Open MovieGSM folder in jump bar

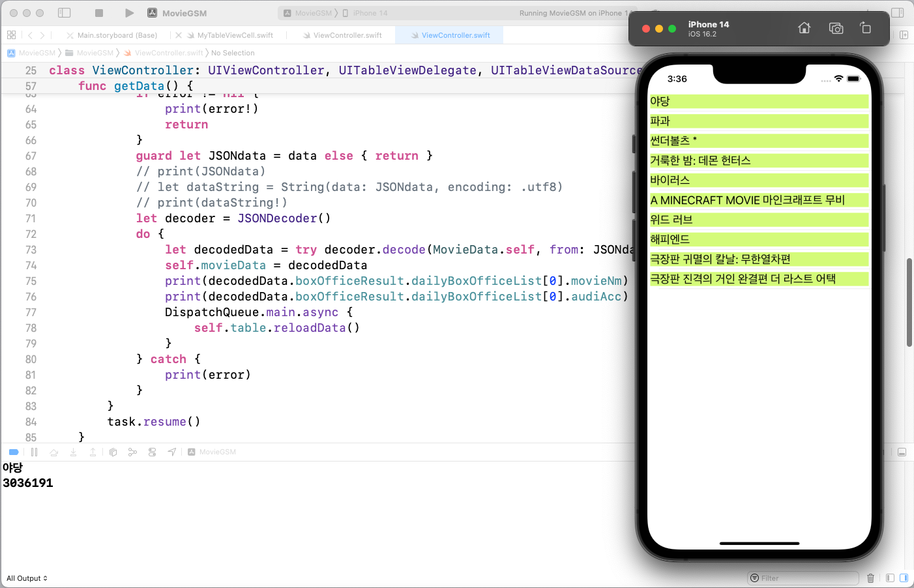[x=89, y=53]
